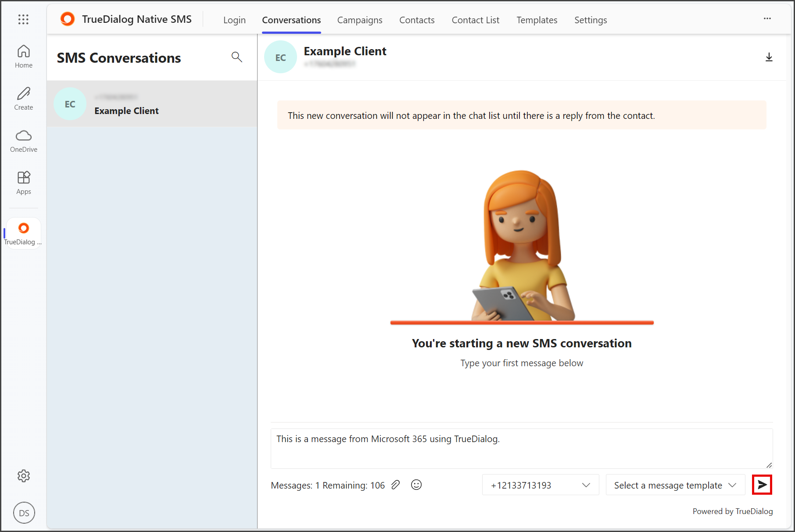
Task: Open Apps in the left sidebar
Action: click(24, 183)
